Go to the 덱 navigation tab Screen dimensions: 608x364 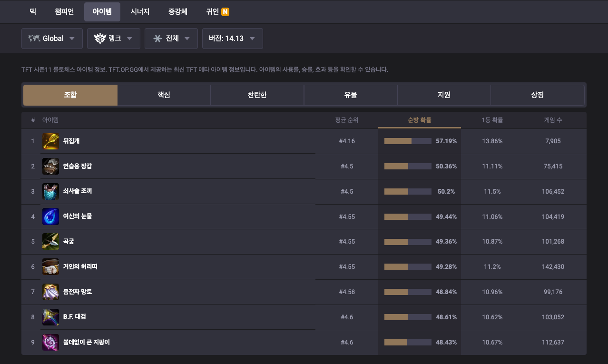pos(33,12)
